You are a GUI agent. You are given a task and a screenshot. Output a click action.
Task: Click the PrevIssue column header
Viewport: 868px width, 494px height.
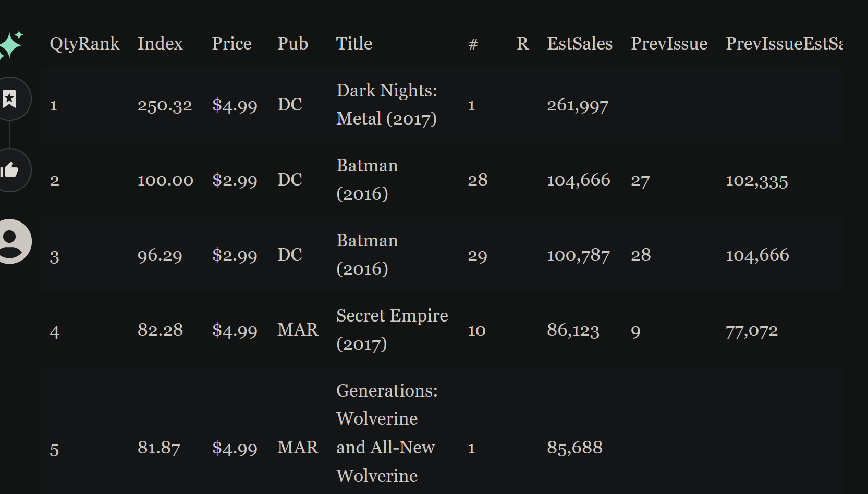tap(669, 43)
